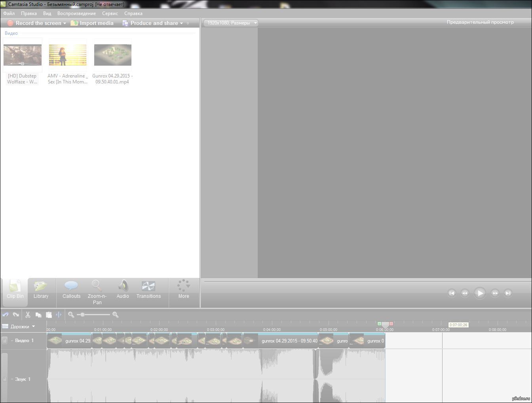Open the Transitions tool
Image resolution: width=532 pixels, height=403 pixels.
click(148, 290)
